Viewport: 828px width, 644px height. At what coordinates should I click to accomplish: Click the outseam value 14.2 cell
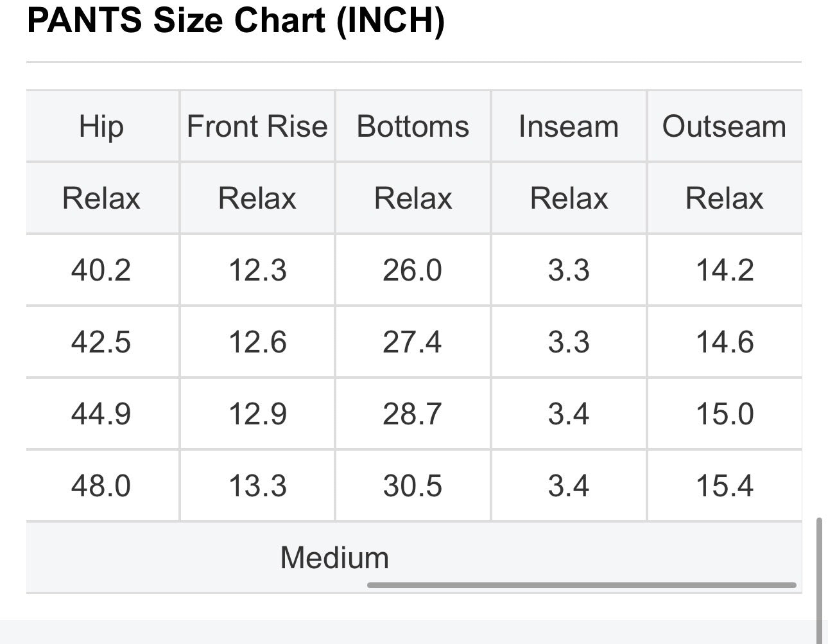pyautogui.click(x=725, y=270)
